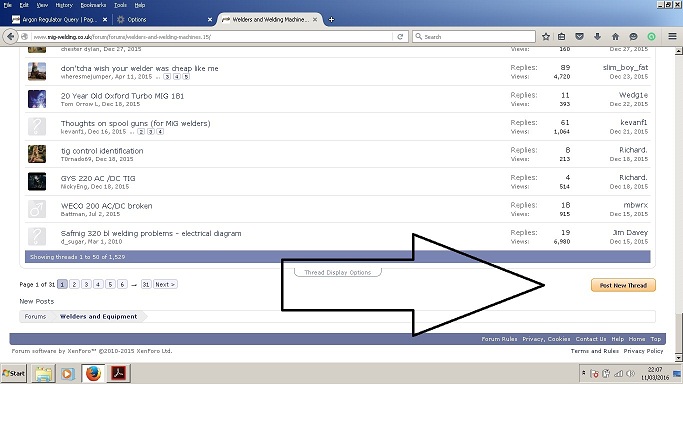
Task: Open the Bookmarks menu
Action: coord(93,5)
